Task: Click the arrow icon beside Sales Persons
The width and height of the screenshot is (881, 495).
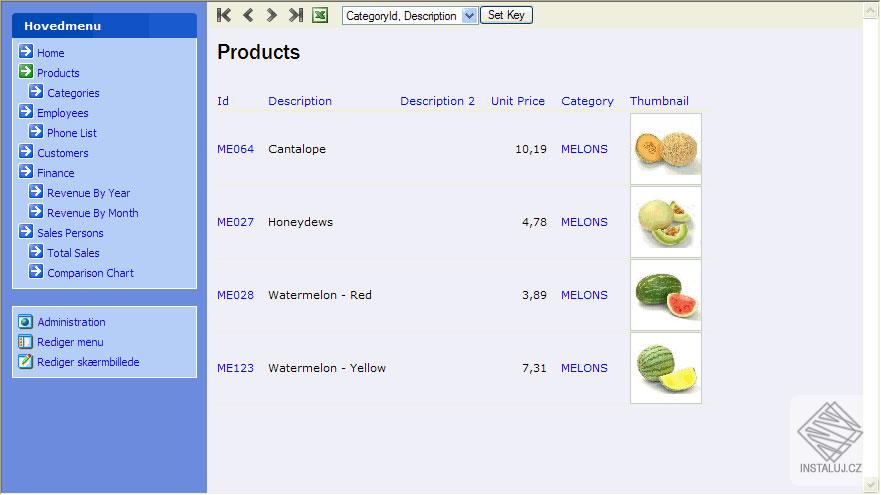Action: pyautogui.click(x=26, y=231)
